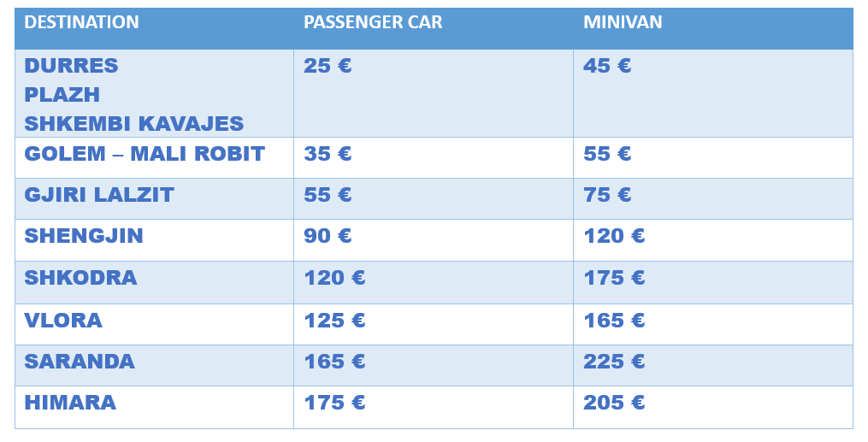This screenshot has width=868, height=442.
Task: Select the 125 € Vlora car price
Action: click(x=334, y=321)
